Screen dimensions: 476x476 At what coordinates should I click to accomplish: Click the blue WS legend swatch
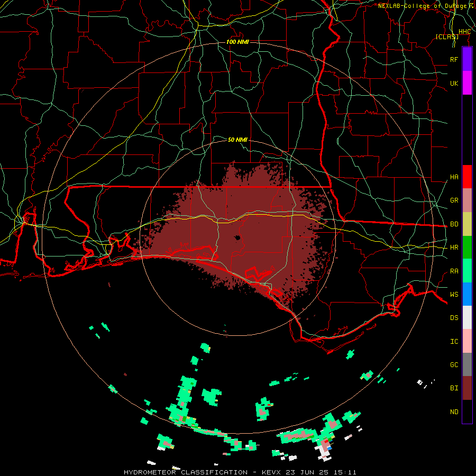(467, 294)
